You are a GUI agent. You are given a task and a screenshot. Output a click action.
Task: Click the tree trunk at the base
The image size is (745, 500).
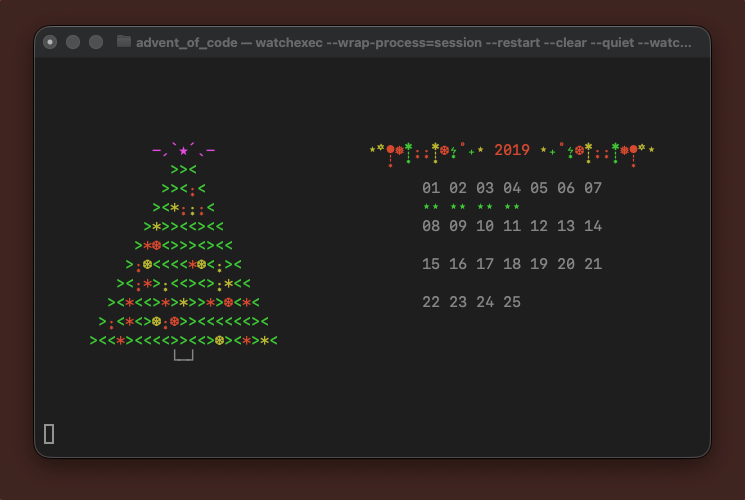point(183,355)
